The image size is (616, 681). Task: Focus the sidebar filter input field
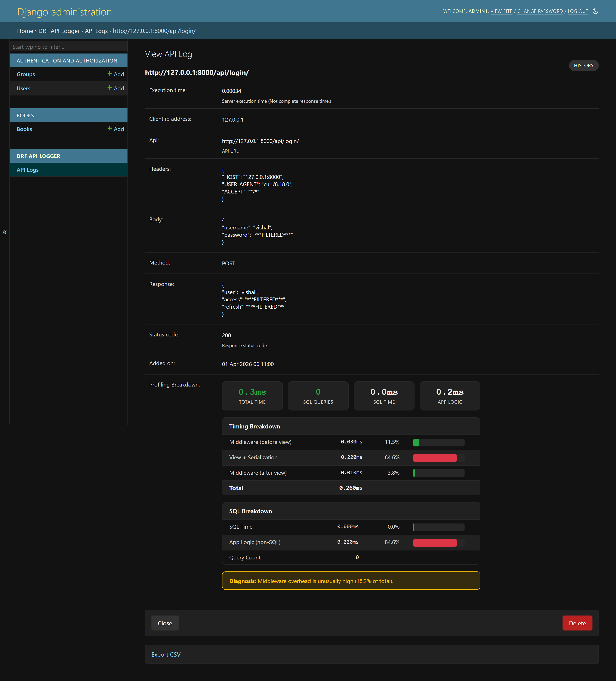[68, 47]
